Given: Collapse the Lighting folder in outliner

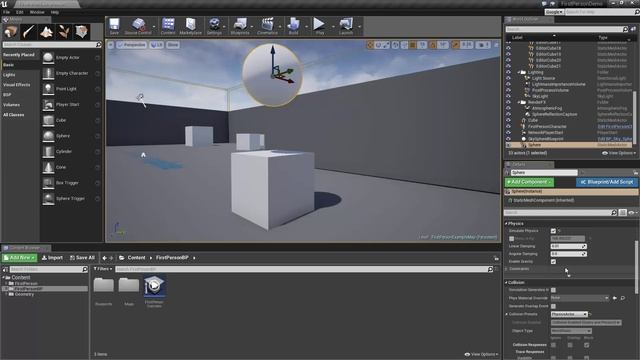Looking at the screenshot, I should pos(519,72).
